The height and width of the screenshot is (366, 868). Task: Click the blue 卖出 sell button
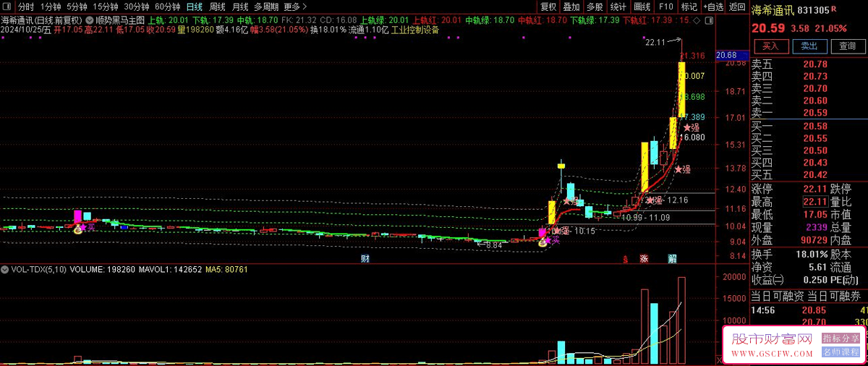click(x=809, y=46)
